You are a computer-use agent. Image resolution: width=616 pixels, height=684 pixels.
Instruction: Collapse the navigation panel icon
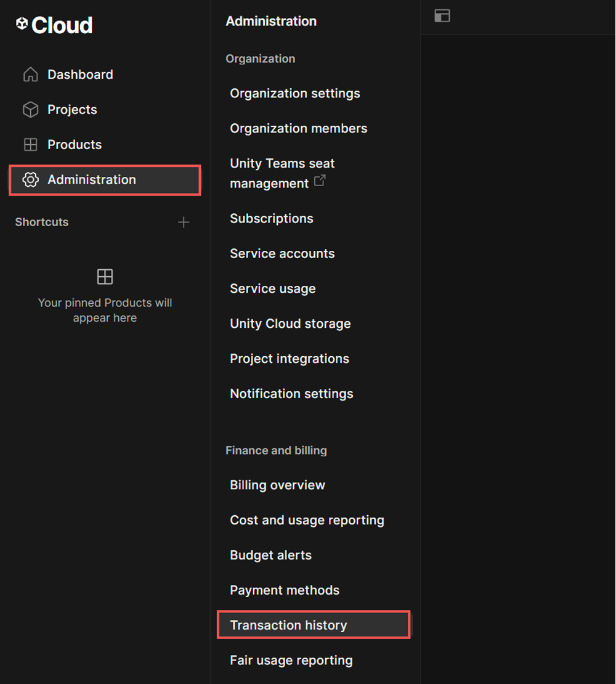click(x=442, y=17)
